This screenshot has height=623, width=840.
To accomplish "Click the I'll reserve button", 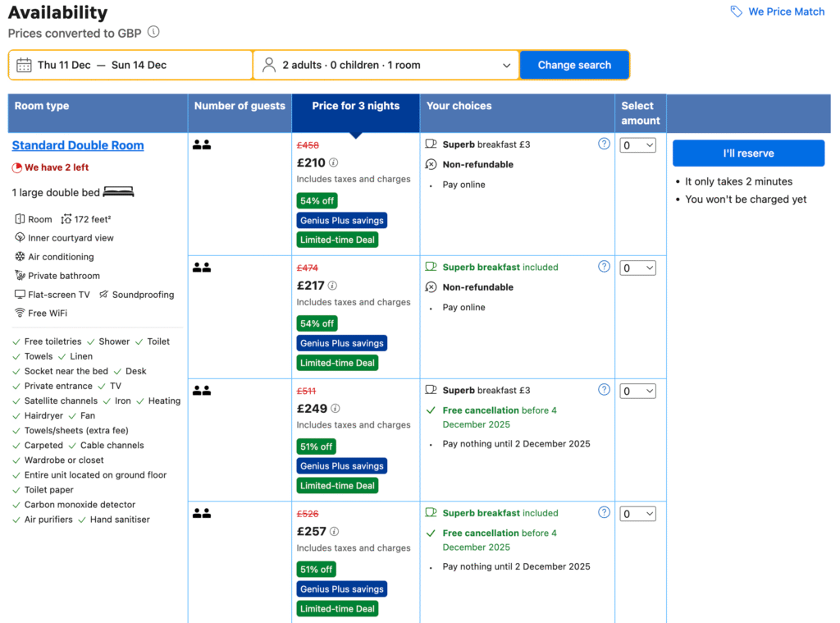I will (748, 153).
